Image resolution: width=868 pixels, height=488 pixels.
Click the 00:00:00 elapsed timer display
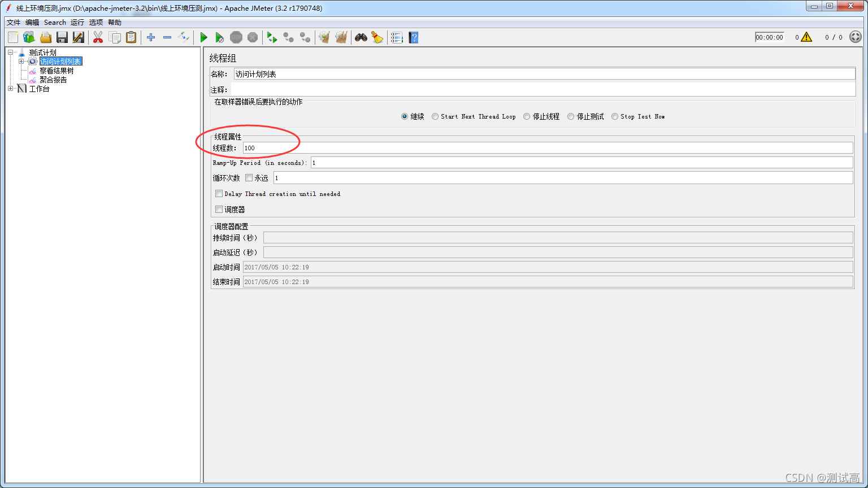770,37
